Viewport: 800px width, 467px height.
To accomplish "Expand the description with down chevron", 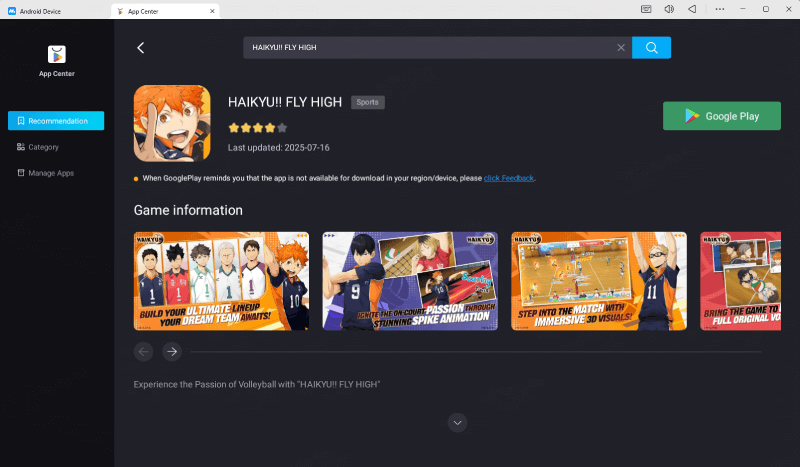I will tap(458, 423).
